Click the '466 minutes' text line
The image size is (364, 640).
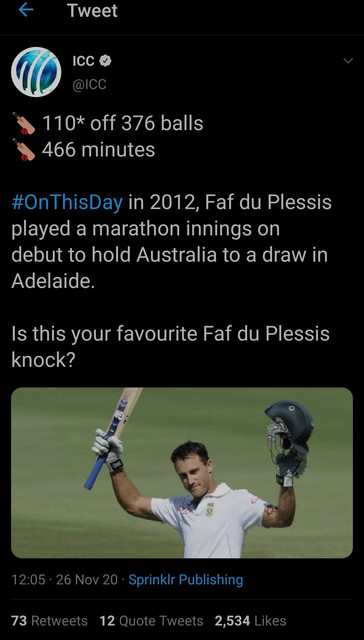[x=98, y=149]
